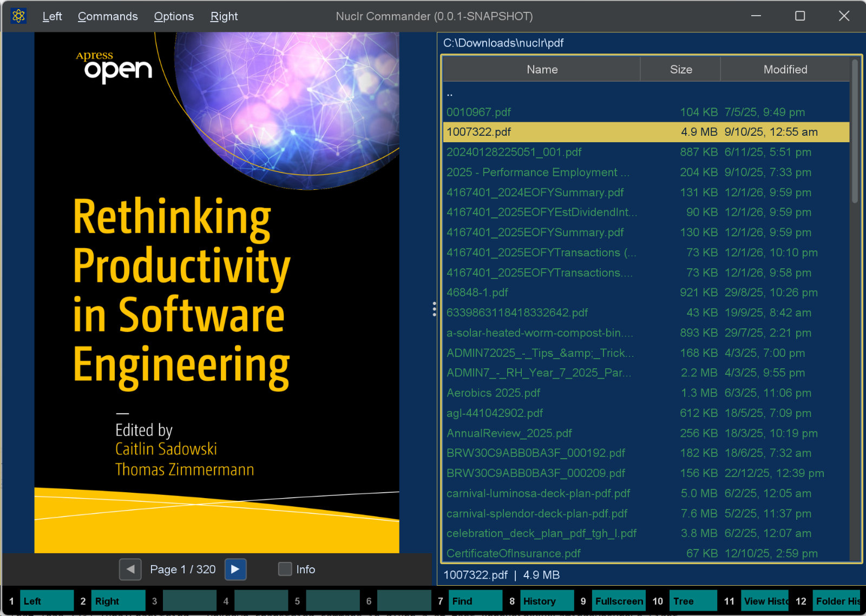Image resolution: width=866 pixels, height=616 pixels.
Task: Sort files by Modified column header
Action: tap(785, 69)
